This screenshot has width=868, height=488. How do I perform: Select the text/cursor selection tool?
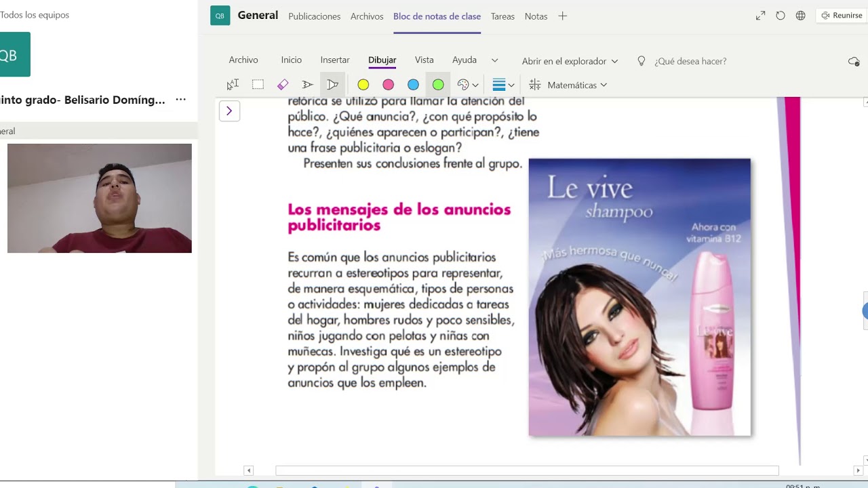233,85
